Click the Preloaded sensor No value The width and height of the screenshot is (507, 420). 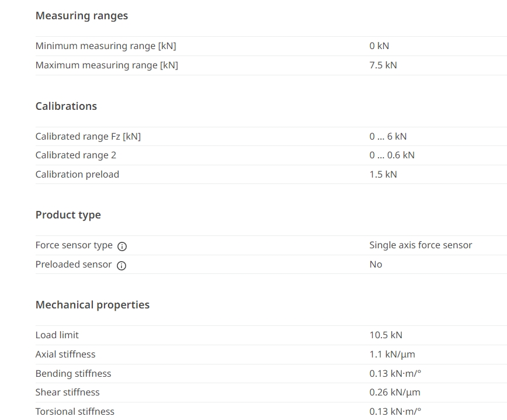376,265
